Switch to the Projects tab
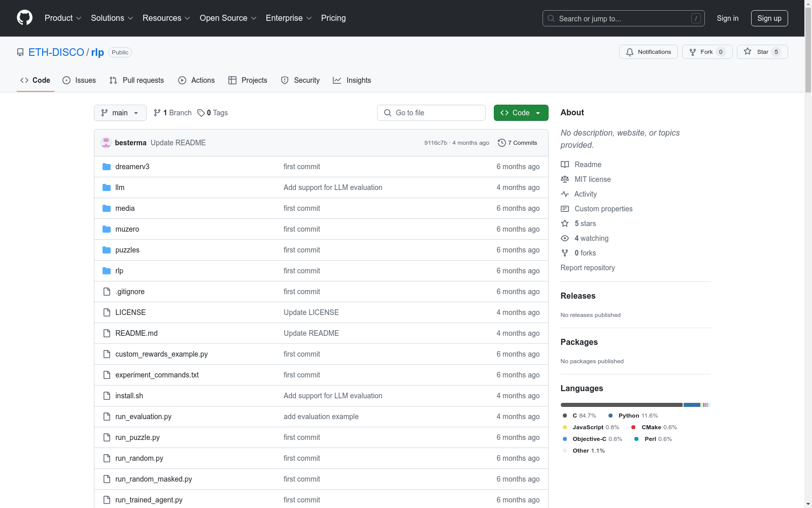812x508 pixels. pos(248,80)
